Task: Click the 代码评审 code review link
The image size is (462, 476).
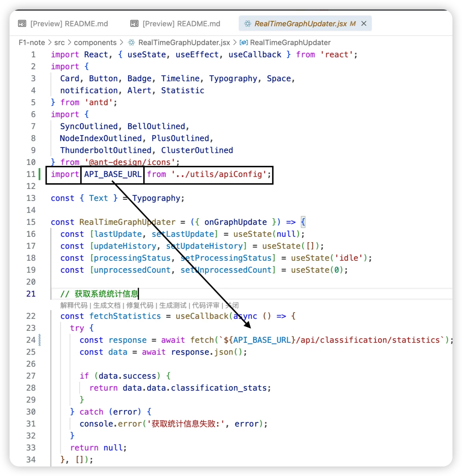Action: [x=206, y=305]
